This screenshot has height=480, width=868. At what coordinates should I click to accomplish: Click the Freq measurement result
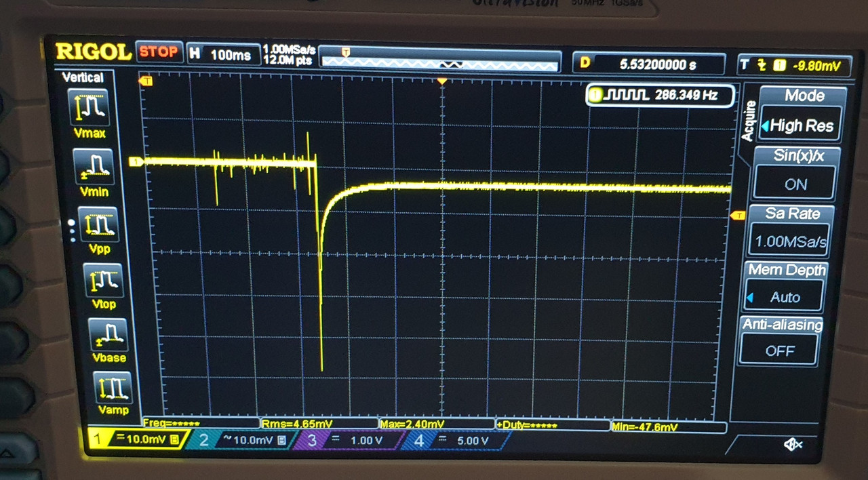(x=172, y=424)
